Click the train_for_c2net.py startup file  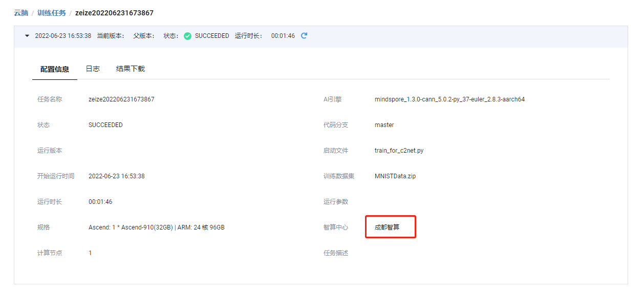coord(399,151)
